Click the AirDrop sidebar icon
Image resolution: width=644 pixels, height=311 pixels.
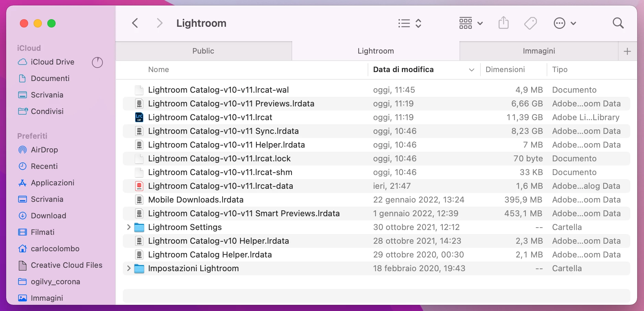pos(22,150)
